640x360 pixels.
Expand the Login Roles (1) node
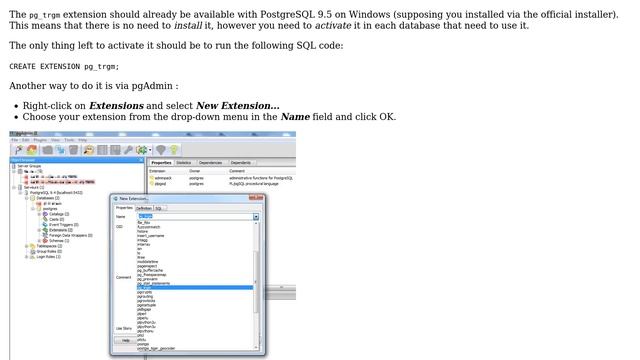(x=26, y=257)
